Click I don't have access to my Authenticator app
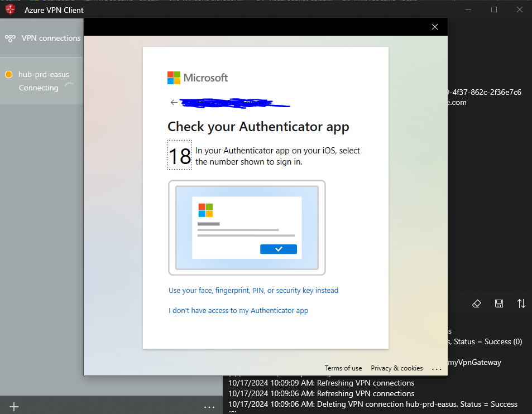This screenshot has height=414, width=532. [238, 310]
